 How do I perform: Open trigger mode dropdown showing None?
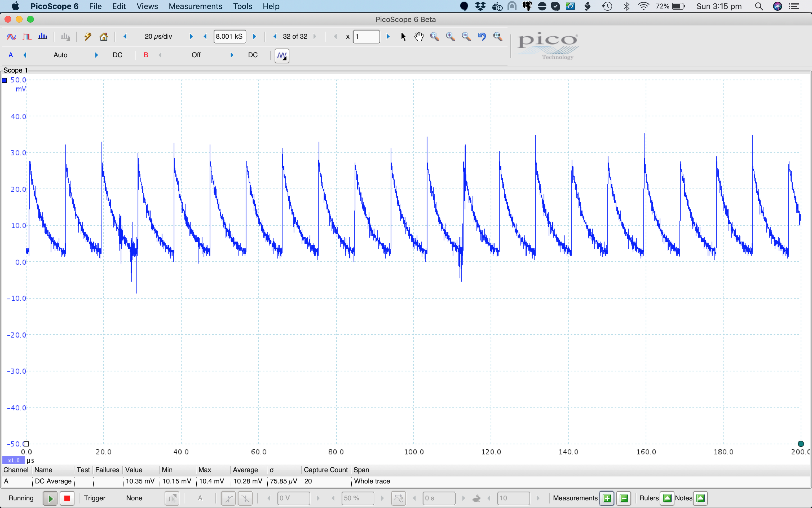tap(134, 498)
